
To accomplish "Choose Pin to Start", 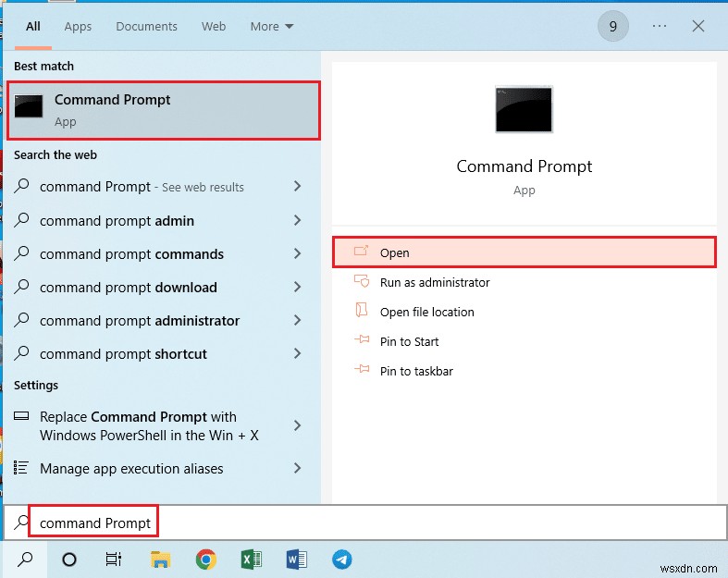I will 524,341.
